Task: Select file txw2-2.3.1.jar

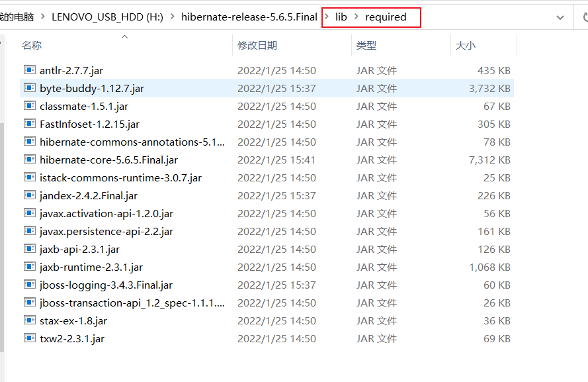Action: (x=72, y=339)
